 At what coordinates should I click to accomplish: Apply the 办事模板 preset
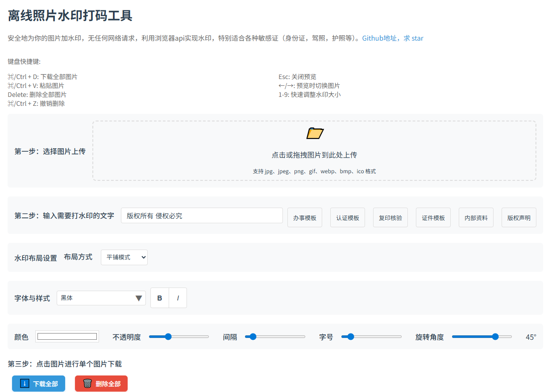(305, 218)
